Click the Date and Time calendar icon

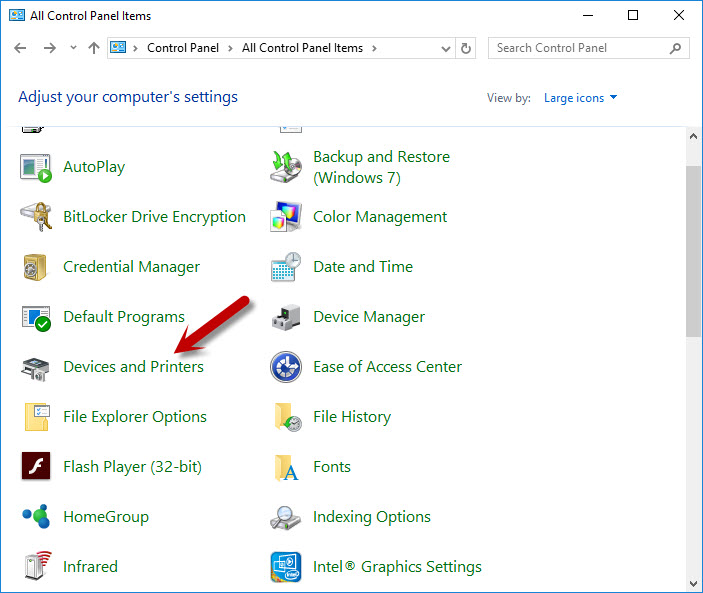pyautogui.click(x=286, y=267)
